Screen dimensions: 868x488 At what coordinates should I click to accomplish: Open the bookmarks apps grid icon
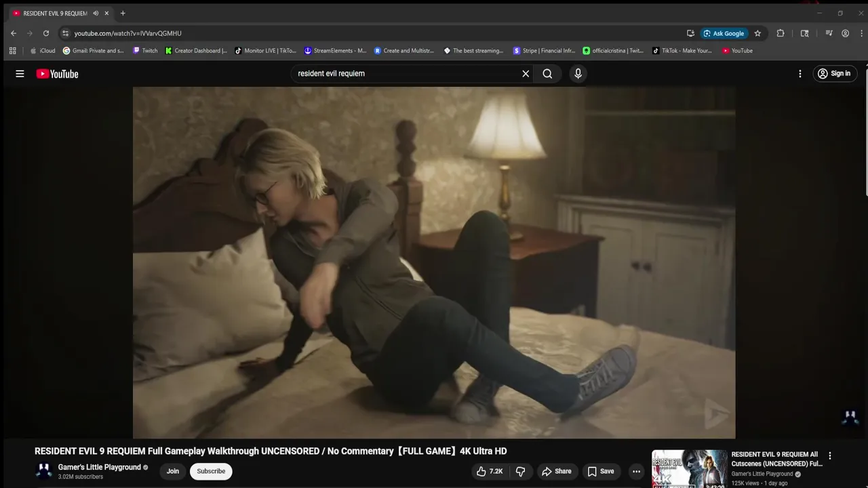(x=12, y=51)
